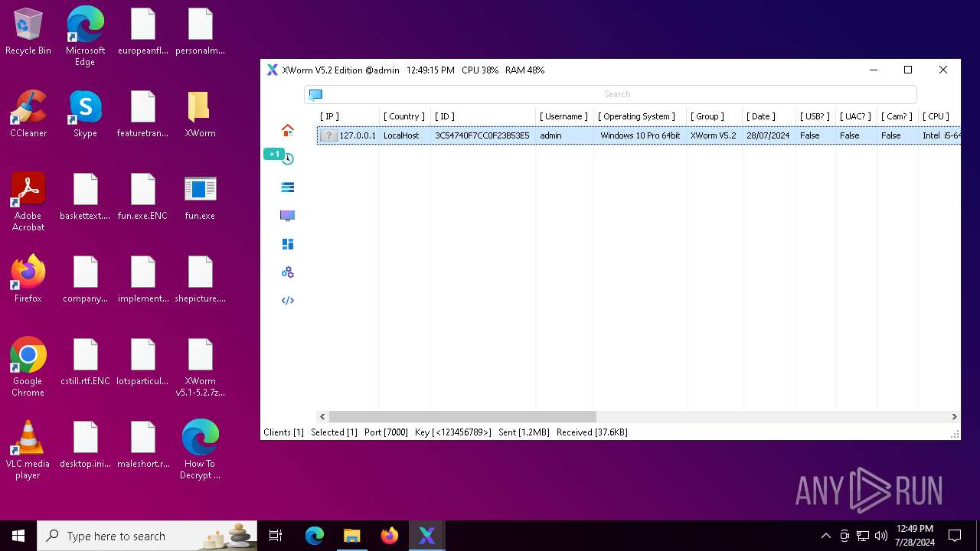Select fun.exe desktop file
The image size is (980, 551).
[x=200, y=197]
